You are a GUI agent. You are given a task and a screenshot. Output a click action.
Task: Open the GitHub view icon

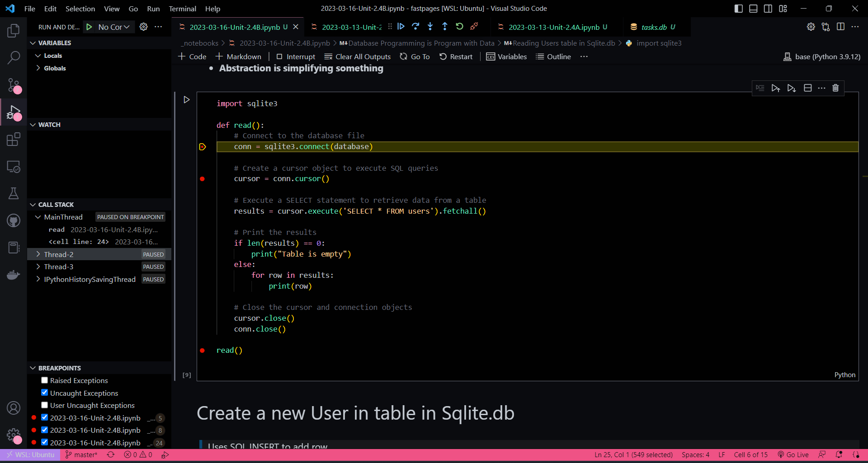14,220
